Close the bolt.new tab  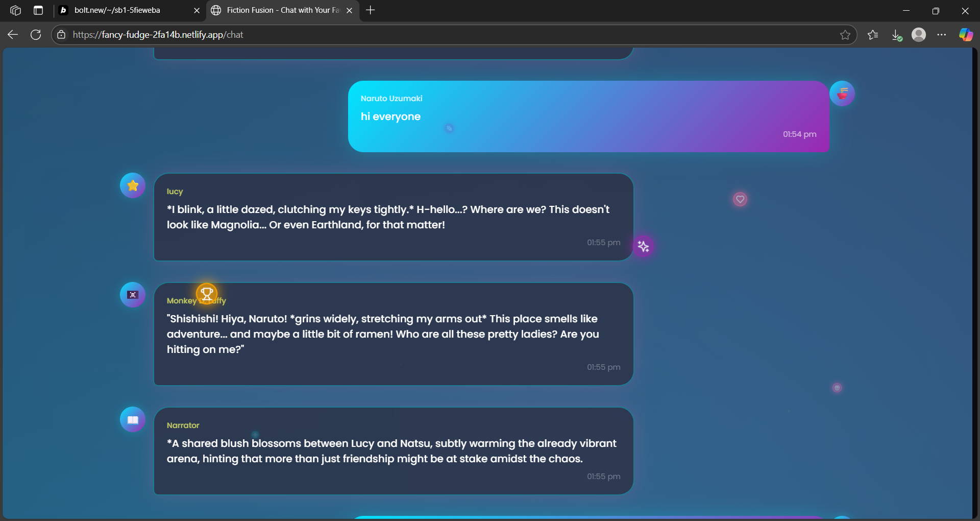tap(197, 10)
